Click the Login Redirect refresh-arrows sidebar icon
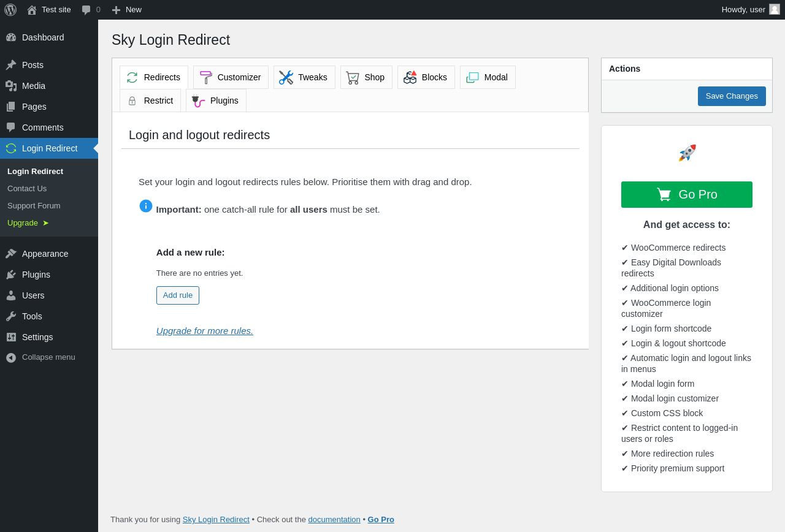Image resolution: width=785 pixels, height=532 pixels. (x=11, y=148)
